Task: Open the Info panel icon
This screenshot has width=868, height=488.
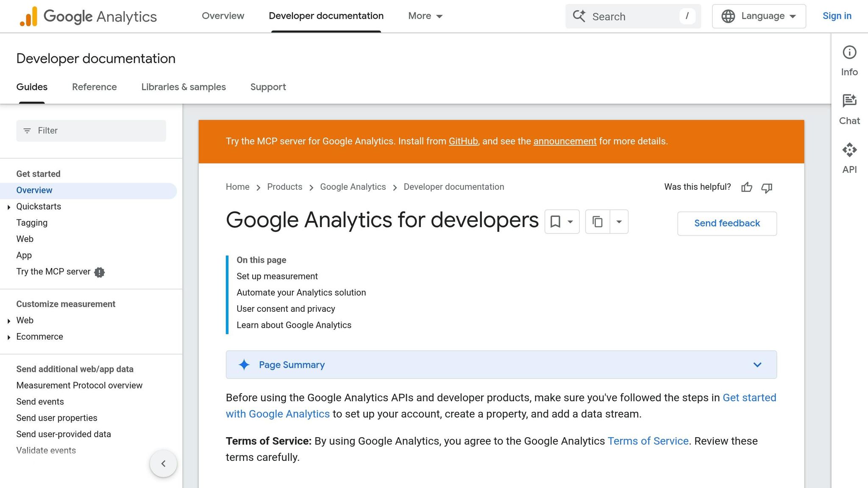Action: coord(849,53)
